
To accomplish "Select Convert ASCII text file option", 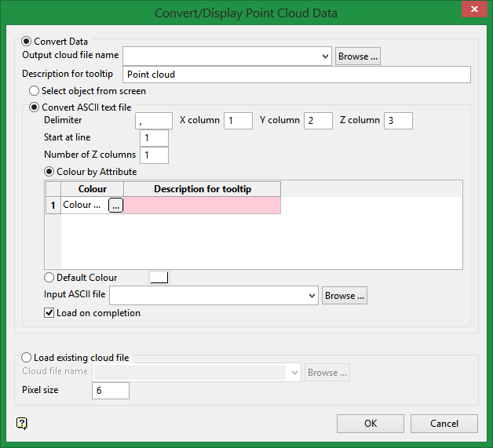I will coord(34,107).
